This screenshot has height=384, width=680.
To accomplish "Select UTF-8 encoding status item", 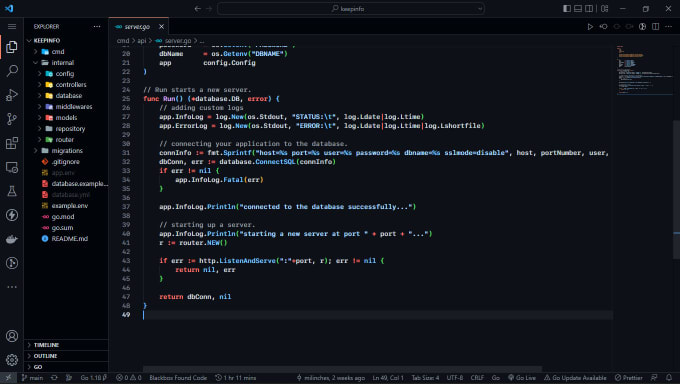I will [454, 378].
